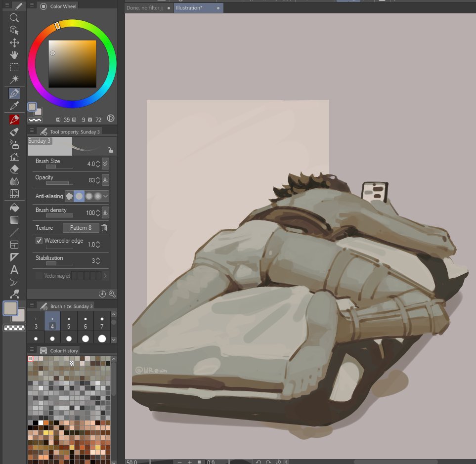The image size is (476, 464).
Task: Select the Gradient tool
Action: (x=14, y=220)
